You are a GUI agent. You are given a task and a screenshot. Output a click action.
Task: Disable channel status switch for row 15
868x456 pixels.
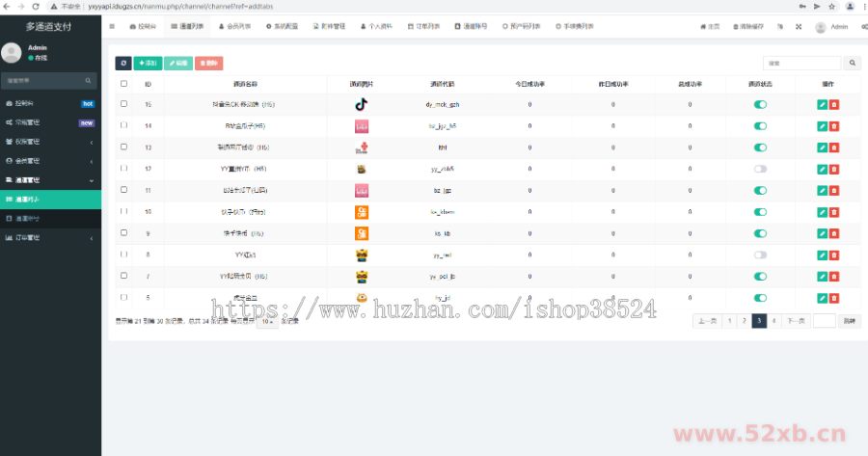click(x=760, y=104)
